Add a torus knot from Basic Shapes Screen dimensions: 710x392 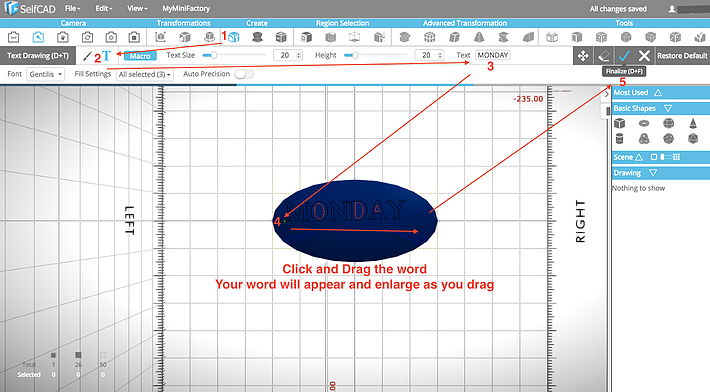pyautogui.click(x=644, y=139)
